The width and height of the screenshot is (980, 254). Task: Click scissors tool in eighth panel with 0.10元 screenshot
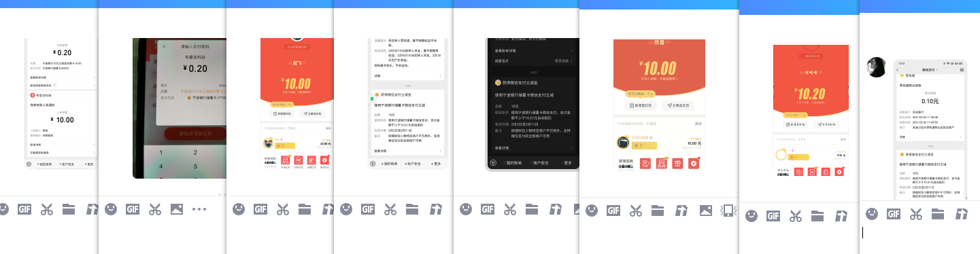tap(916, 215)
